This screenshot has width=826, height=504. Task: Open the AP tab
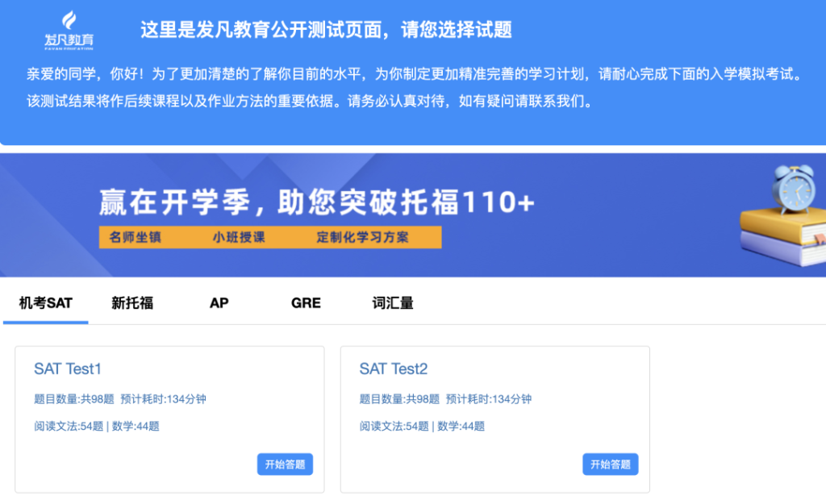(x=219, y=303)
